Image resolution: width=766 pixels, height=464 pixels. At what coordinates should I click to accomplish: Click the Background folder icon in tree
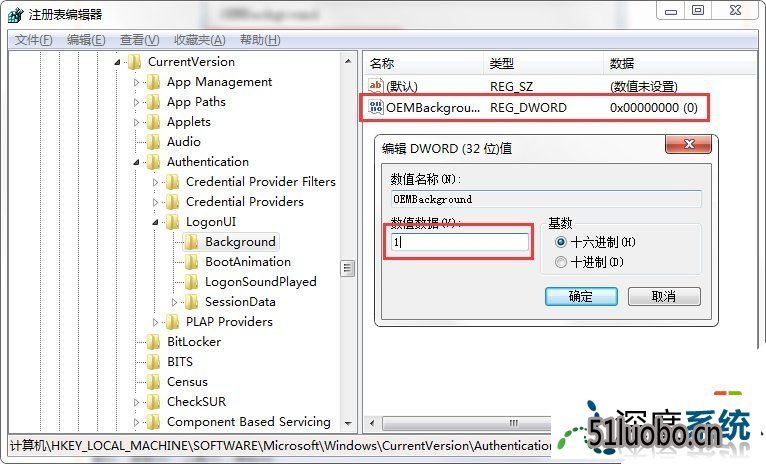[x=191, y=241]
